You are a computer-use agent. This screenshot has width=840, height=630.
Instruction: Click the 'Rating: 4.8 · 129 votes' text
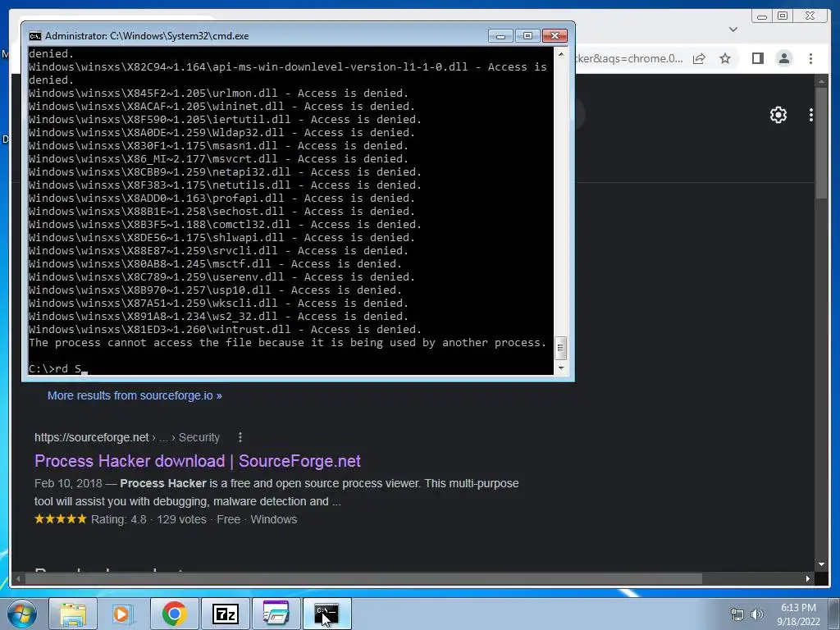[x=148, y=519]
